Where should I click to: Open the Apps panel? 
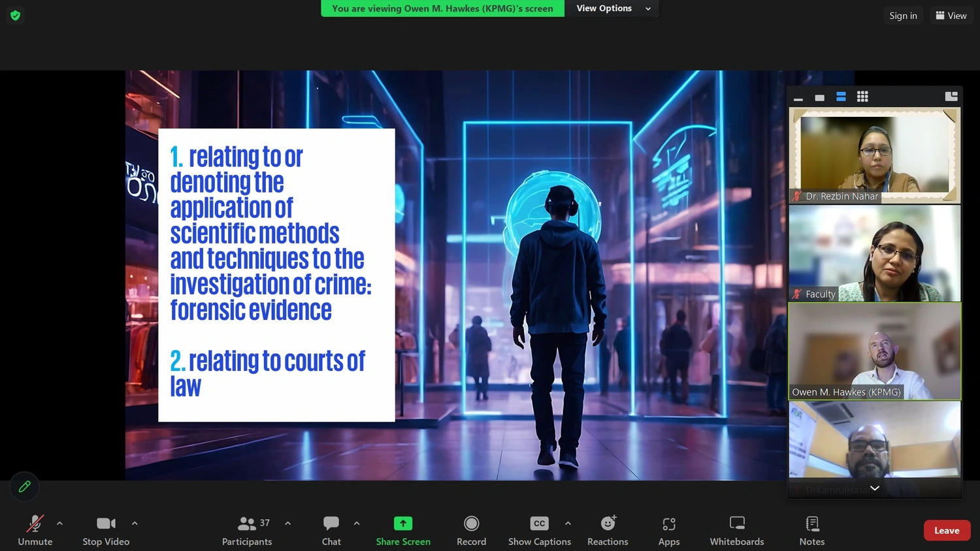tap(668, 530)
